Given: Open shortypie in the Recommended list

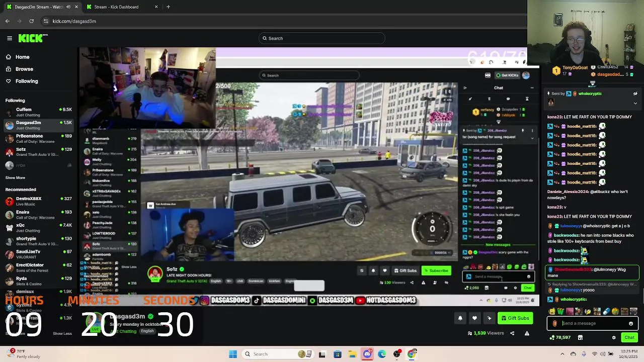Looking at the screenshot, I should coord(39,241).
